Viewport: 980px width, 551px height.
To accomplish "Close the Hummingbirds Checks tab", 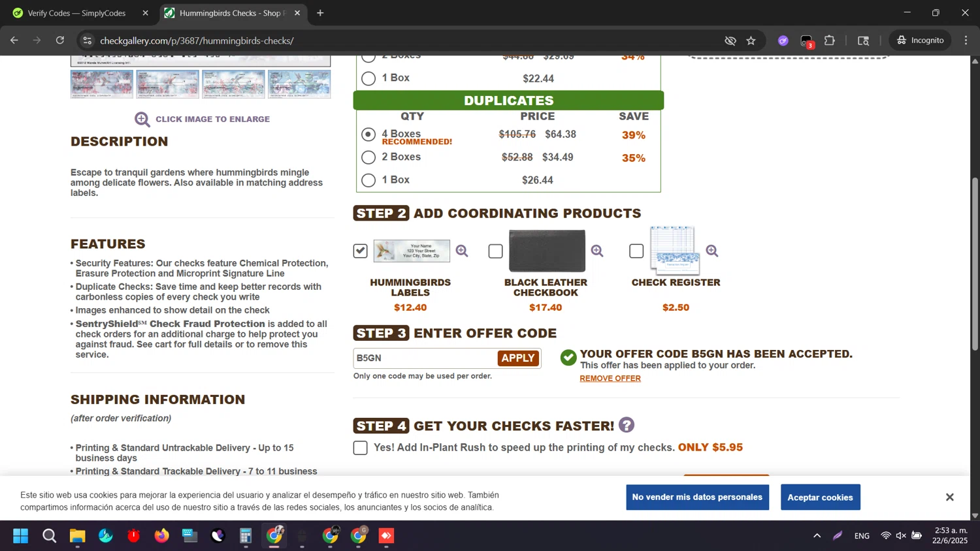I will pos(297,13).
